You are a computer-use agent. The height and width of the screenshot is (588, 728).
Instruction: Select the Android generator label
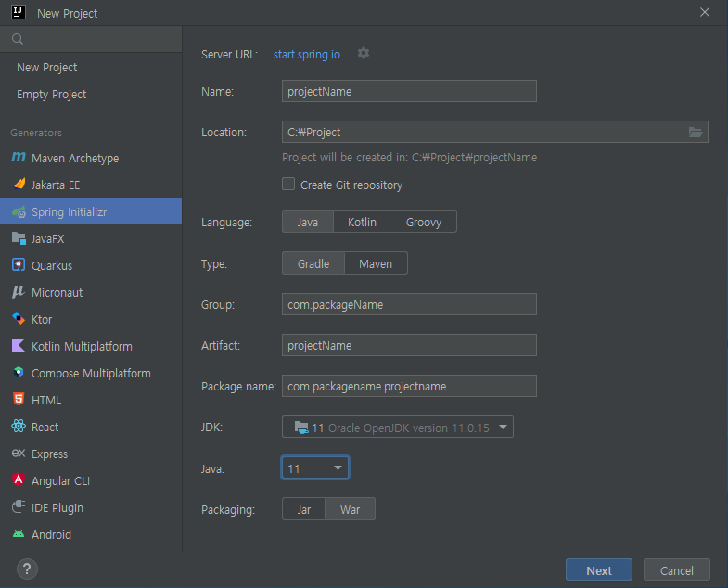52,534
